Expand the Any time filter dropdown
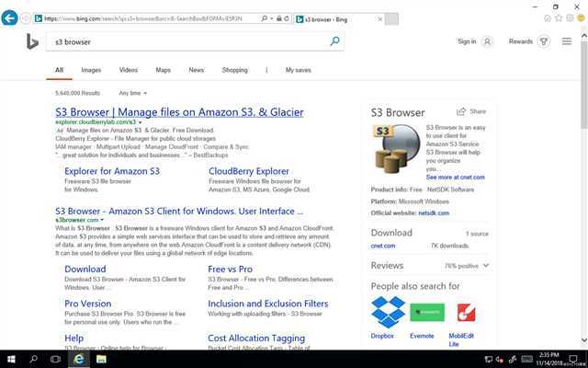Screen dimensions: 588x368 tap(132, 93)
